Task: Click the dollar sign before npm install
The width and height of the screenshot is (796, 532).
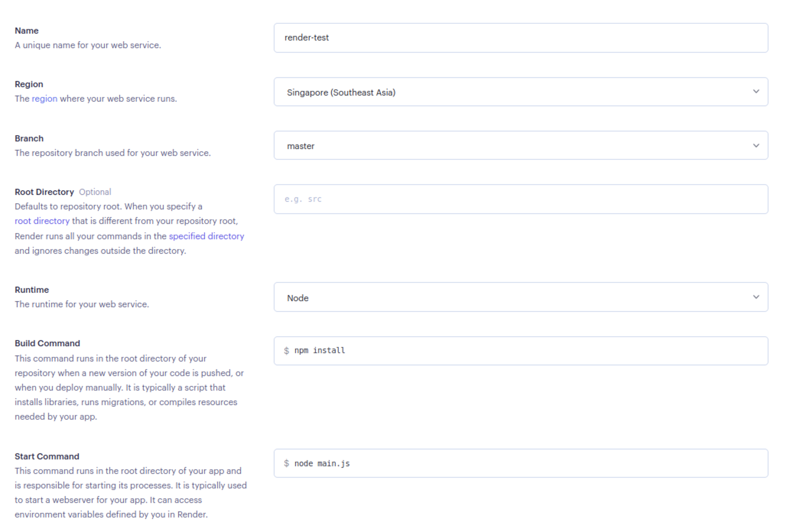Action: pyautogui.click(x=286, y=351)
